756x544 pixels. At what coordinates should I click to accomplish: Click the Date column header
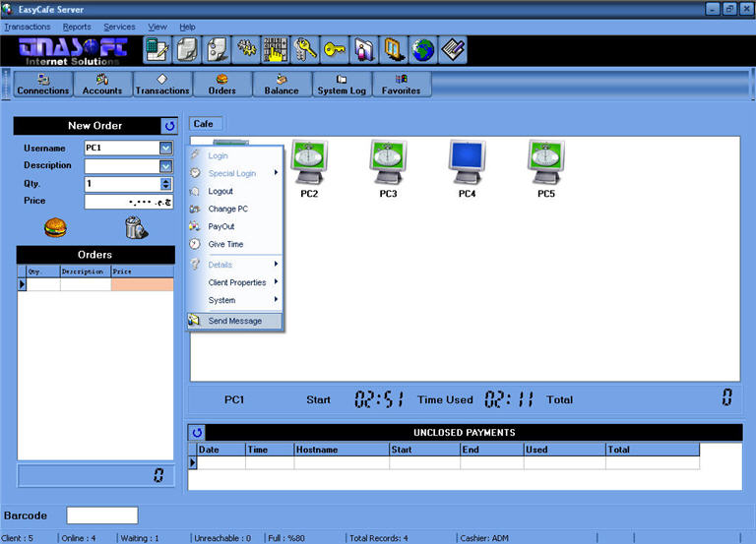click(x=221, y=450)
